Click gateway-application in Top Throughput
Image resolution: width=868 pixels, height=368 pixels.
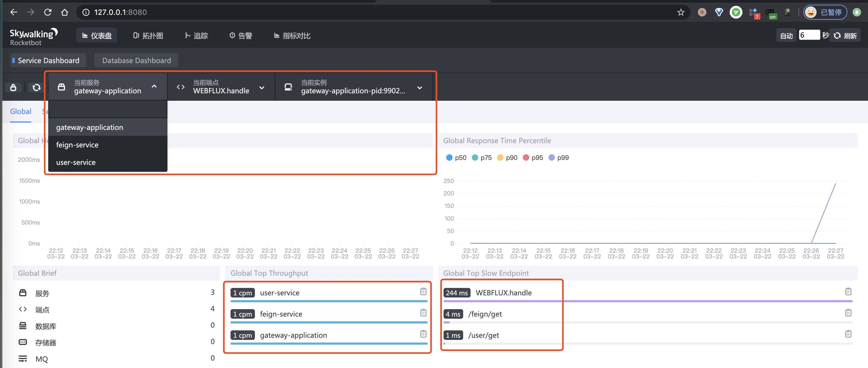[294, 335]
